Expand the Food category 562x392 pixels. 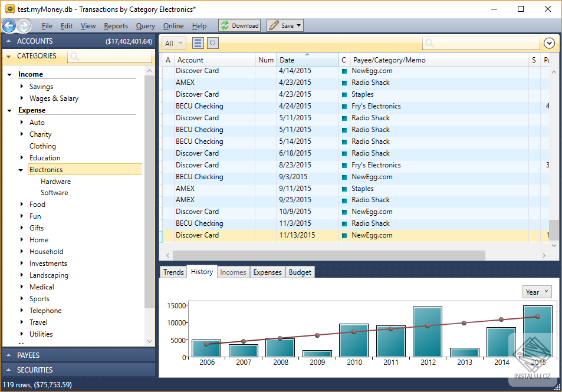coord(22,205)
